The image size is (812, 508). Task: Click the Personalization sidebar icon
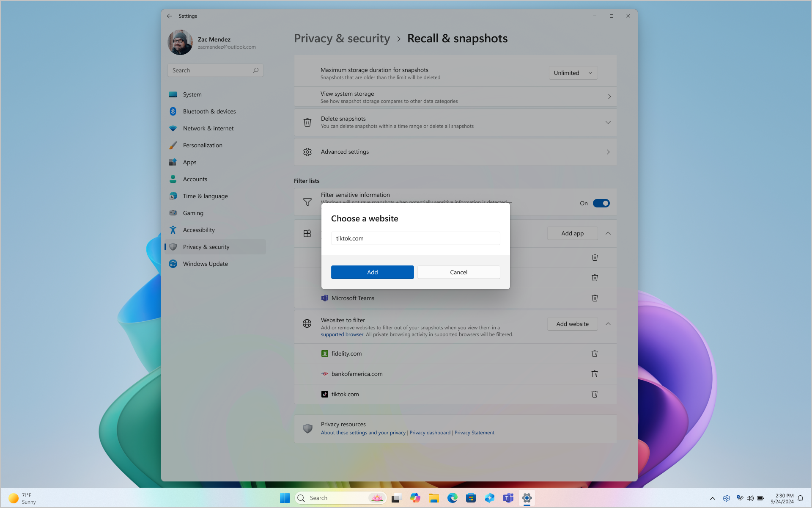point(173,144)
